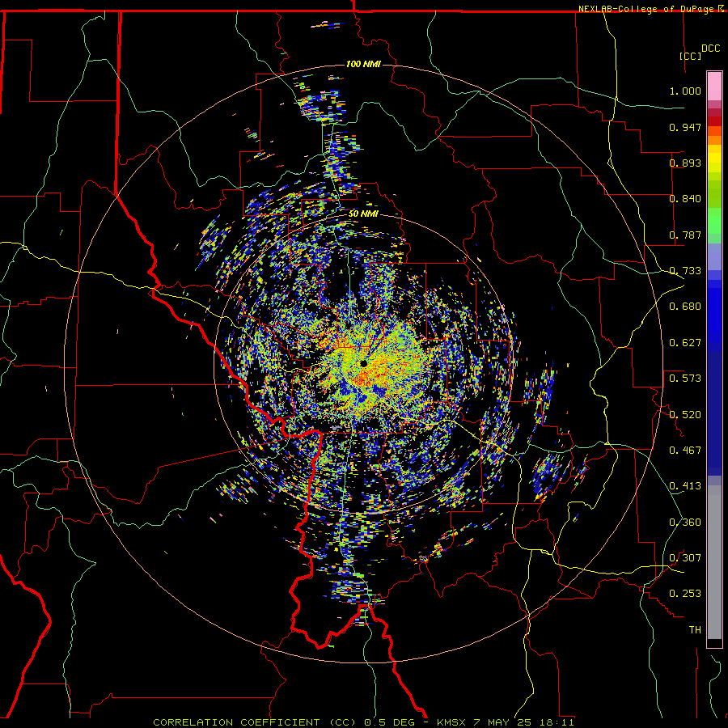Click the 0.360 scale label

coord(685,523)
